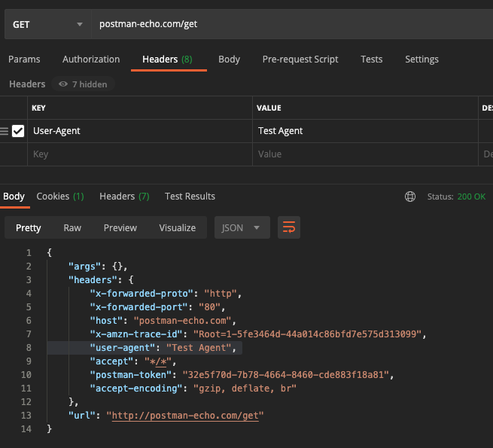Click the "x-amzn-trace-id" key in response
This screenshot has height=448, width=493.
pos(136,334)
